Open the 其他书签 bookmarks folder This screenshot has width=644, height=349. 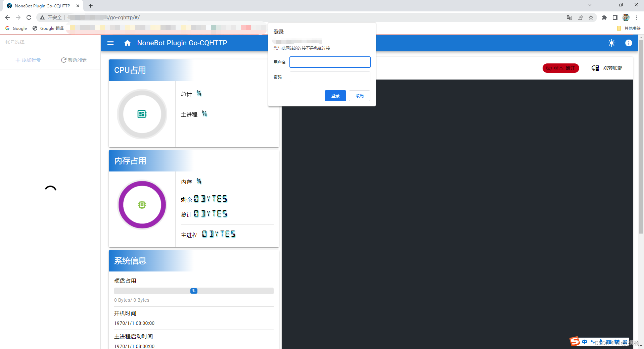[629, 28]
